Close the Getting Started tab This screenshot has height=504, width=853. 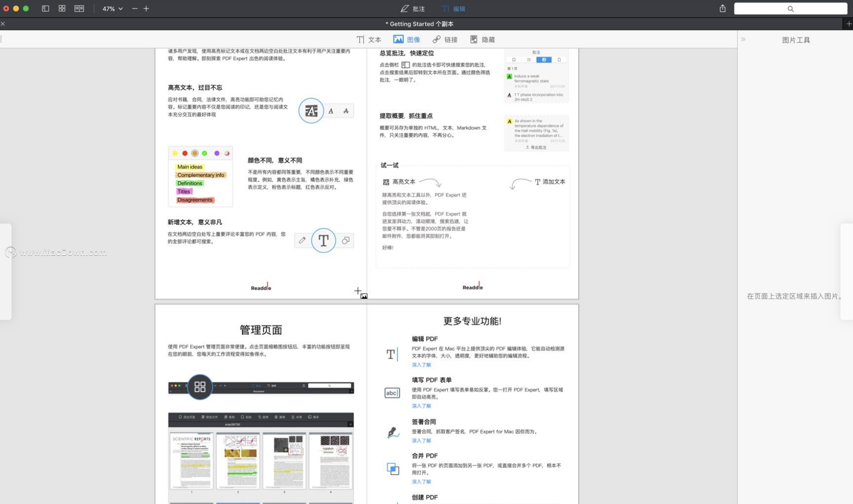point(3,24)
